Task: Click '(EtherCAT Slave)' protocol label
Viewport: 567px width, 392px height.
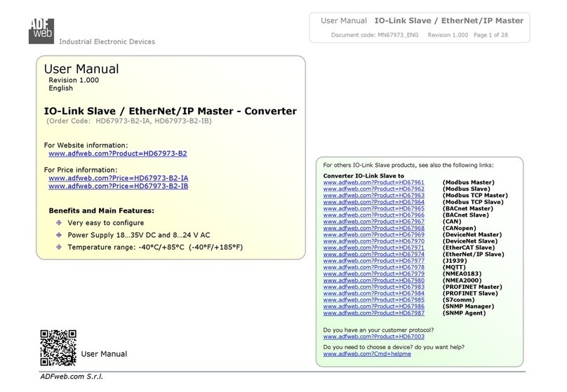Action: click(x=469, y=248)
